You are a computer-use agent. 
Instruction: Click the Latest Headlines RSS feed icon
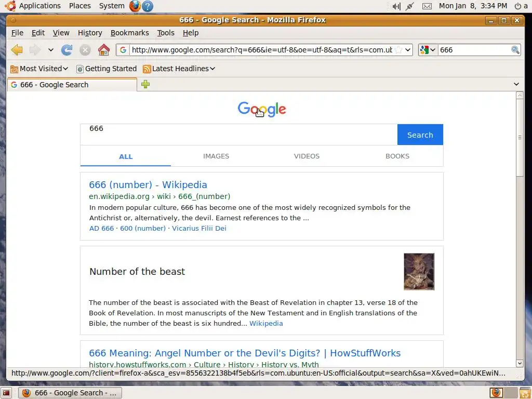[147, 69]
